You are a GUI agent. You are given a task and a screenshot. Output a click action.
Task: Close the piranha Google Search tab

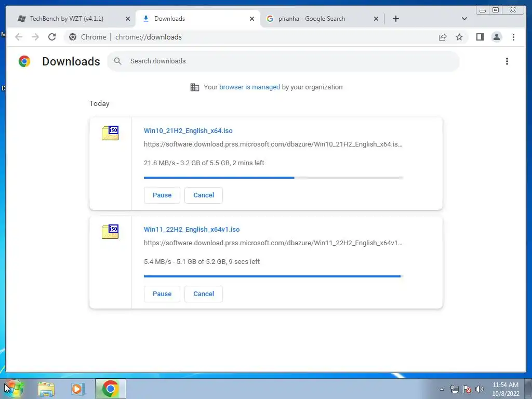(x=376, y=19)
